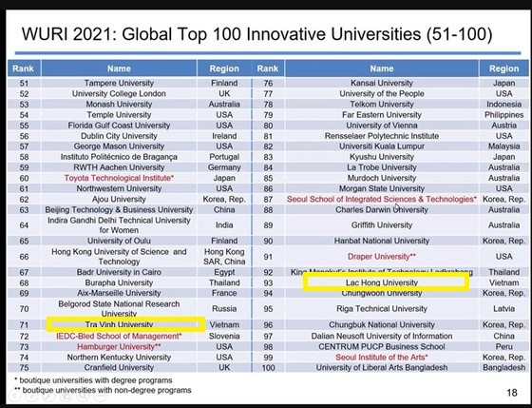This screenshot has width=532, height=408.
Task: Click Seoul Institute of the Arts entry
Action: coord(382,357)
